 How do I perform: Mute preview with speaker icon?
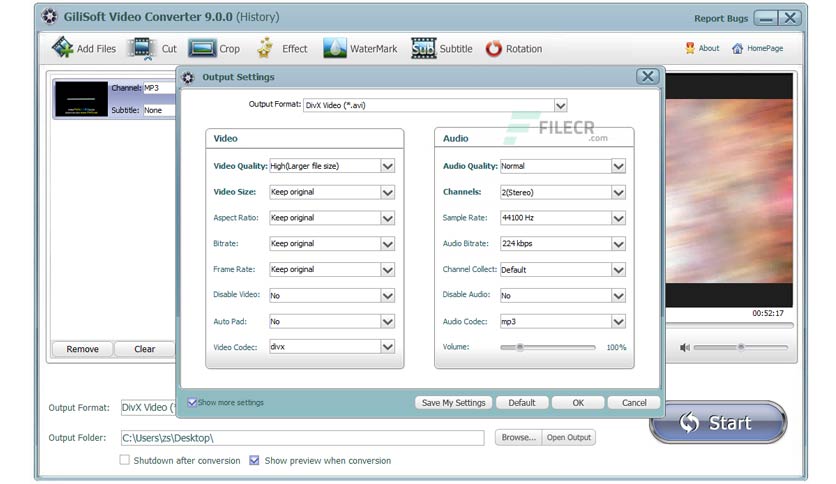pos(685,348)
